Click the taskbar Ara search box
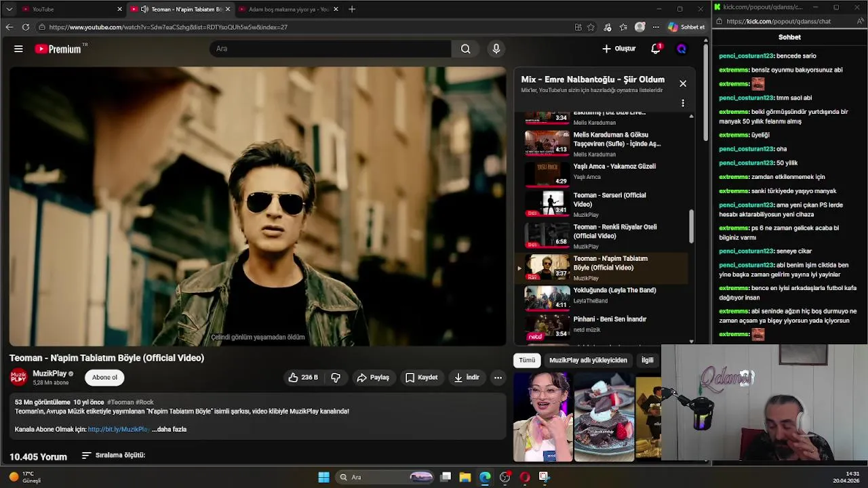The height and width of the screenshot is (488, 868). 385,477
